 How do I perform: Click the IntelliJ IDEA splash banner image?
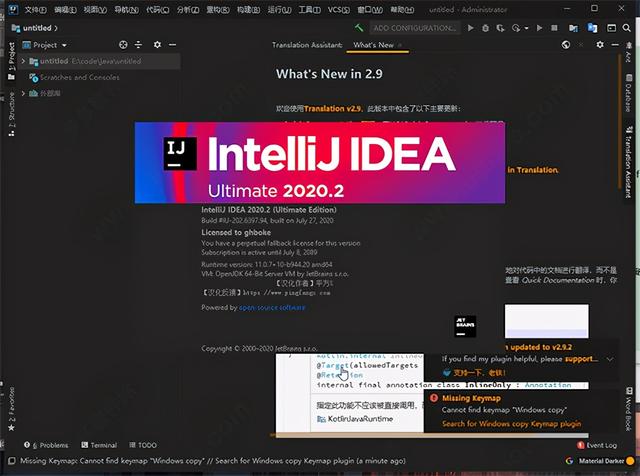click(320, 162)
